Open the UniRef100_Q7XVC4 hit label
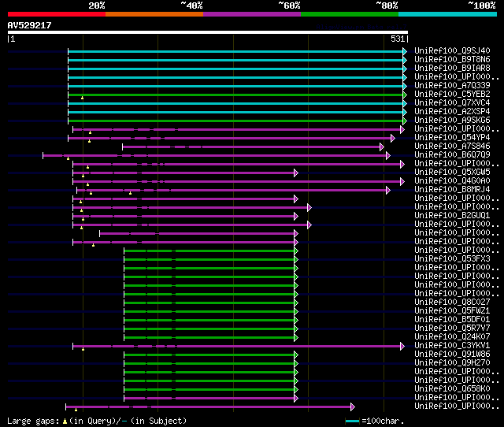The height and width of the screenshot is (427, 504). point(452,103)
